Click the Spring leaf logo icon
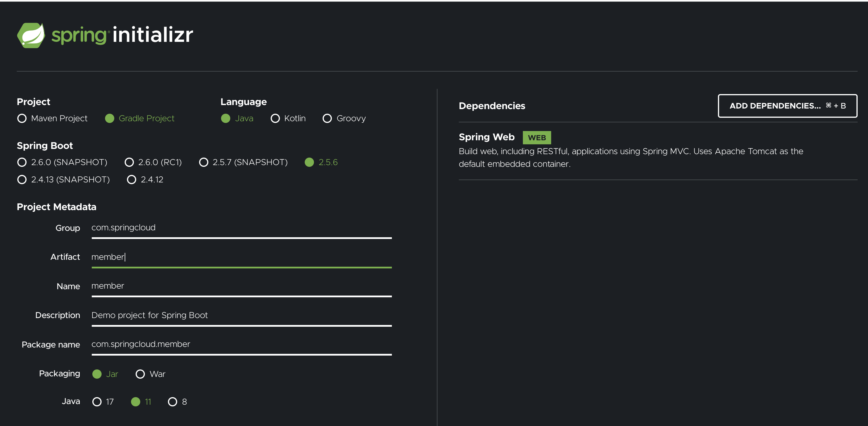This screenshot has height=426, width=868. (x=31, y=35)
